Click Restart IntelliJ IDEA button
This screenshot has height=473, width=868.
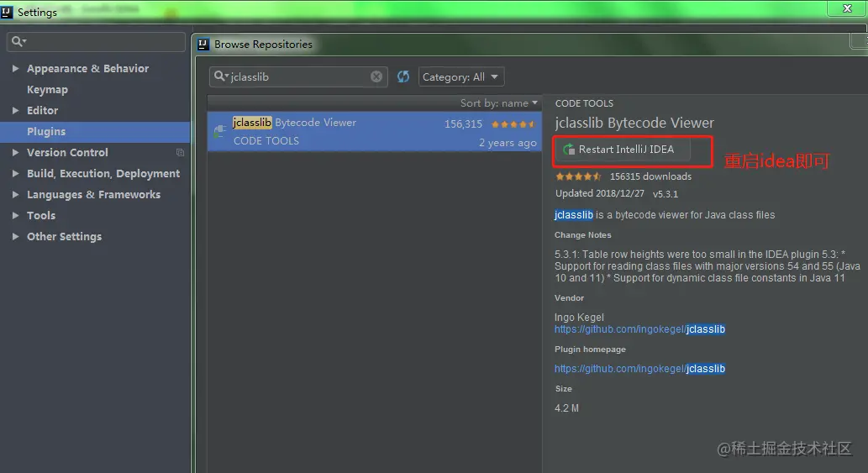coord(623,150)
